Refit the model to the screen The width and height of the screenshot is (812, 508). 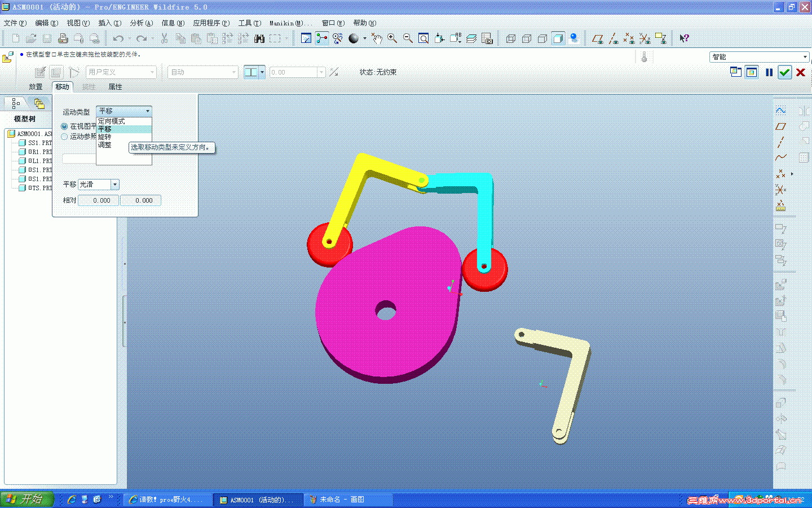click(423, 38)
